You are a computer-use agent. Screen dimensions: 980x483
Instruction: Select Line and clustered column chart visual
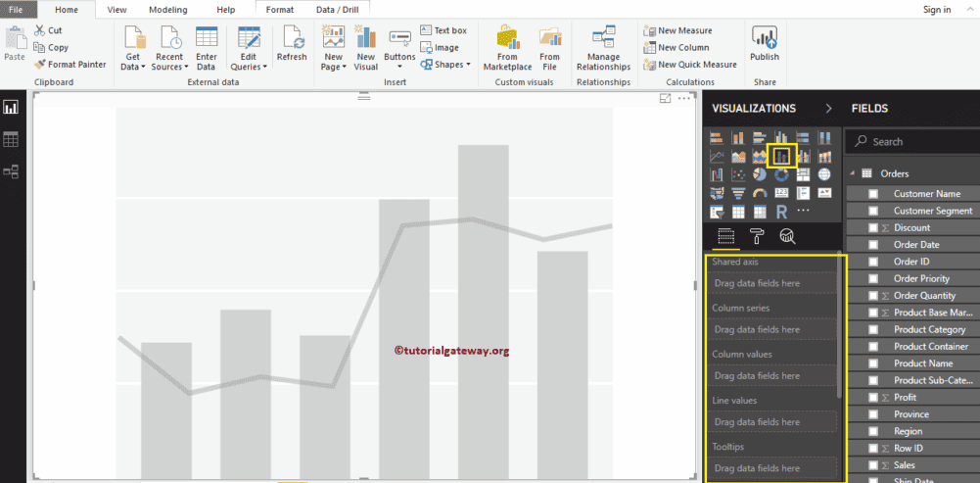[x=803, y=156]
